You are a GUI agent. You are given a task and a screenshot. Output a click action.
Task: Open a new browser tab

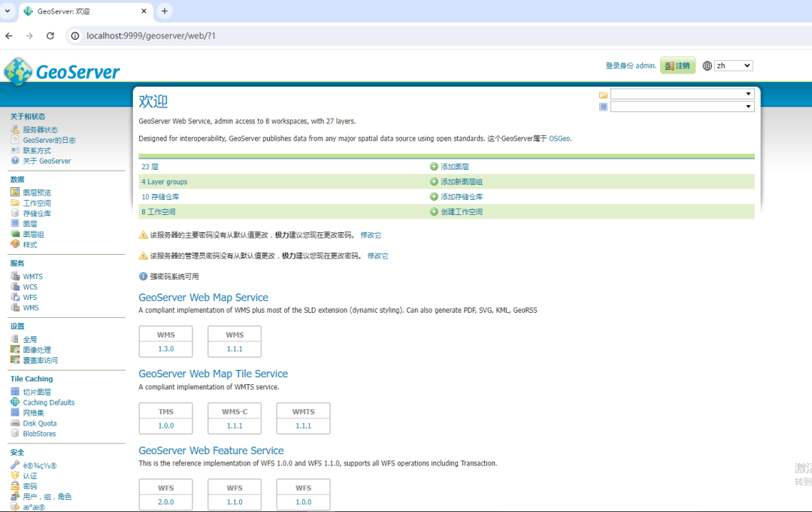click(x=165, y=11)
